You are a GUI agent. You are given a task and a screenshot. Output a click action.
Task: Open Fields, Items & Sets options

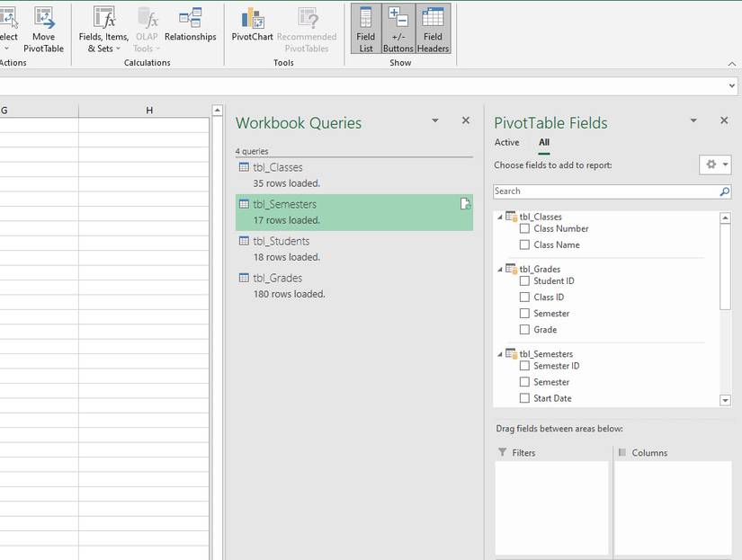tap(102, 27)
